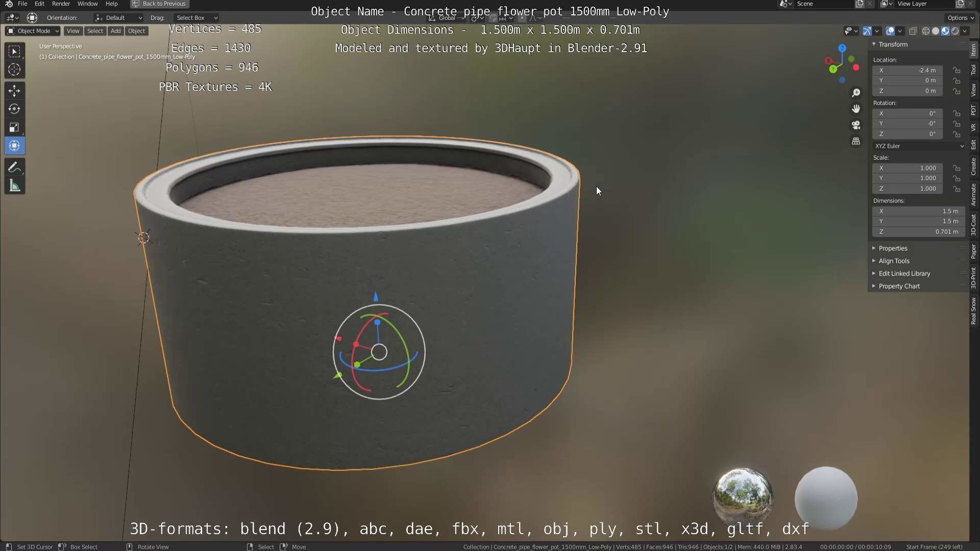Select the Move tool

tap(14, 91)
